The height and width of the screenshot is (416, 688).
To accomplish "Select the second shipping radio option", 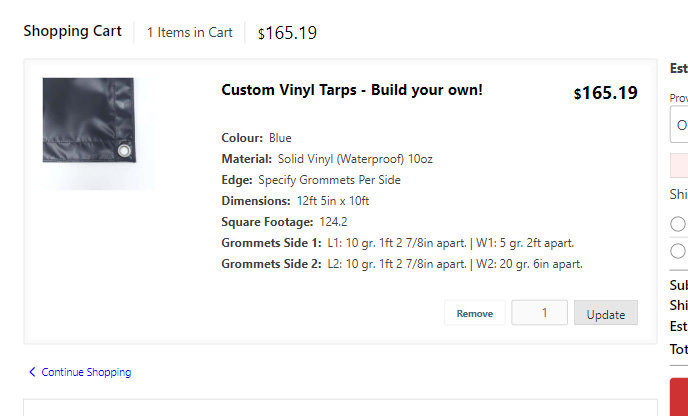I will pos(677,251).
